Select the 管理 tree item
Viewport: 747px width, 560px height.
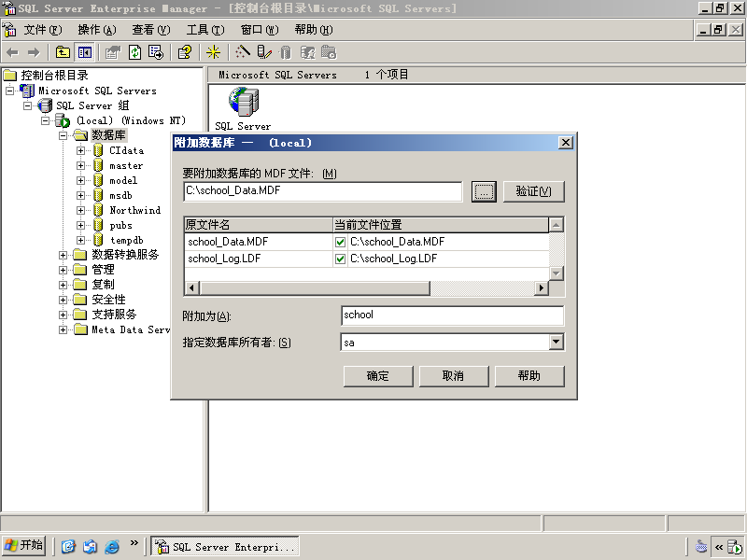point(103,270)
